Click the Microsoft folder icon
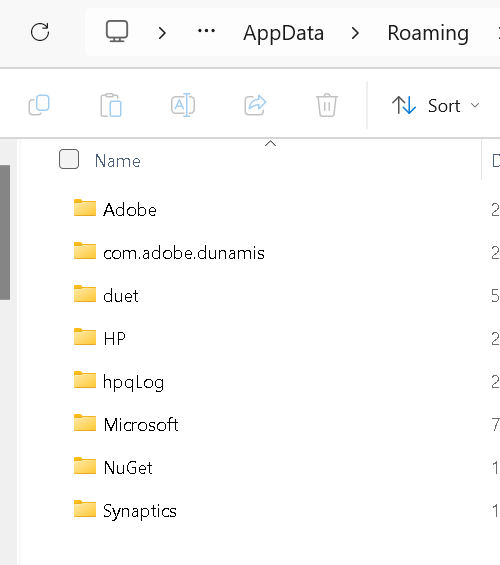Viewport: 500px width, 565px height. tap(85, 423)
